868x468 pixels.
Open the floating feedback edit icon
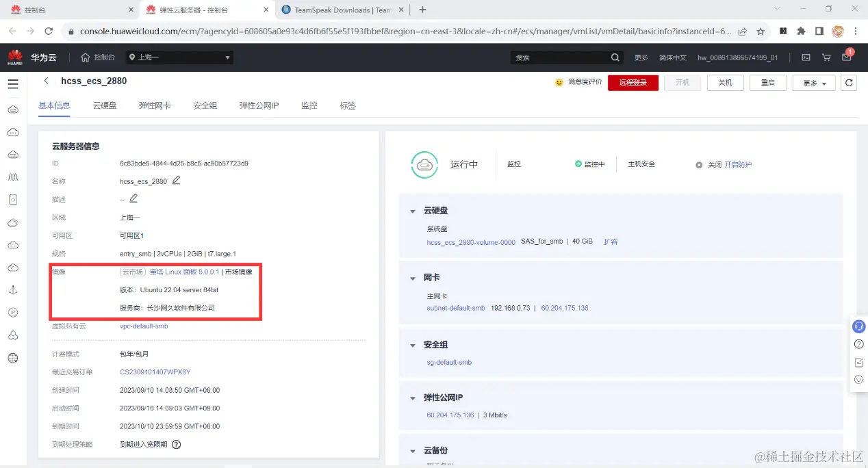859,362
